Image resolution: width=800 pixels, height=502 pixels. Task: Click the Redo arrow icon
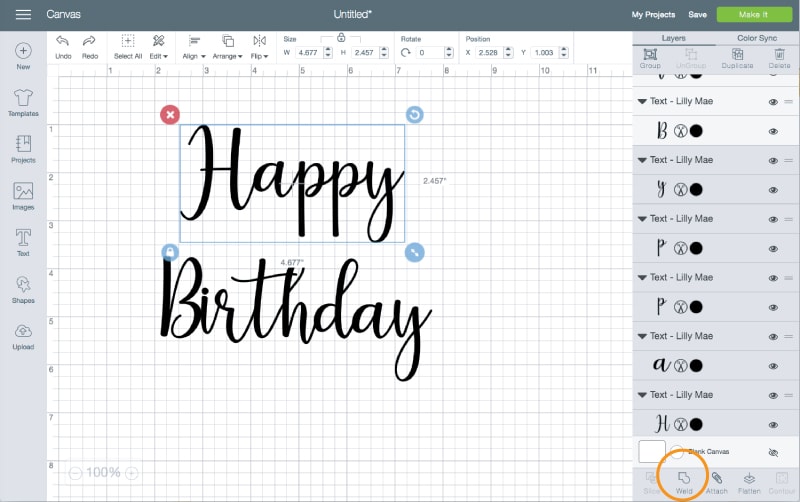click(90, 42)
